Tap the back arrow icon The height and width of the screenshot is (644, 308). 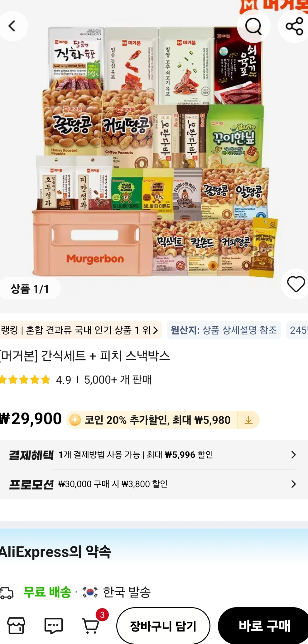click(12, 26)
